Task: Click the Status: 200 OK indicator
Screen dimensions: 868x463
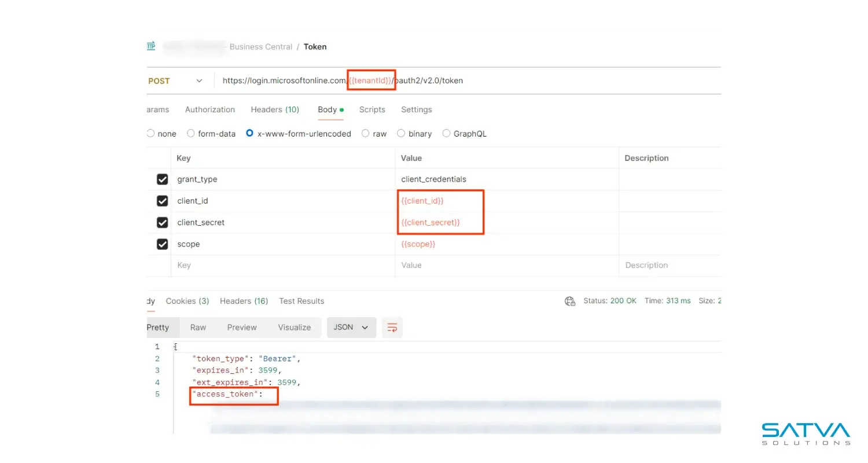Action: (610, 301)
